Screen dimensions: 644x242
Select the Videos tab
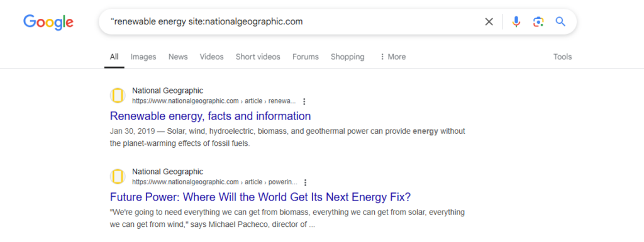[211, 57]
